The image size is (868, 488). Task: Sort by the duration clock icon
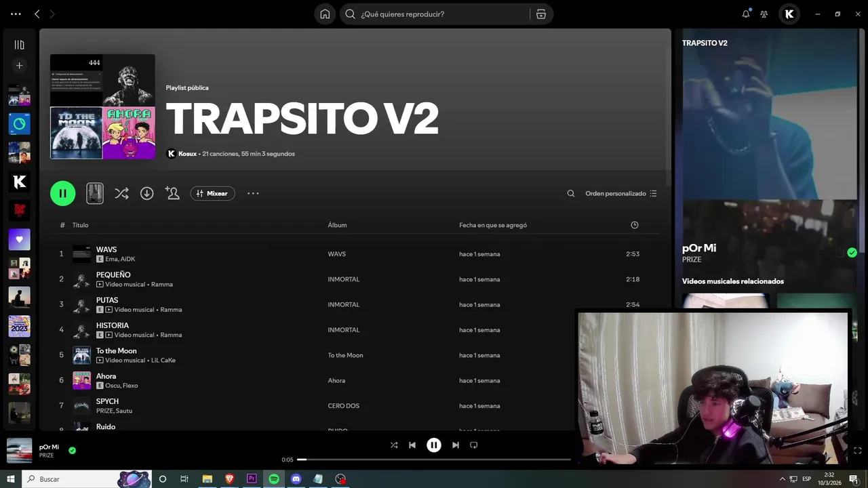point(635,225)
